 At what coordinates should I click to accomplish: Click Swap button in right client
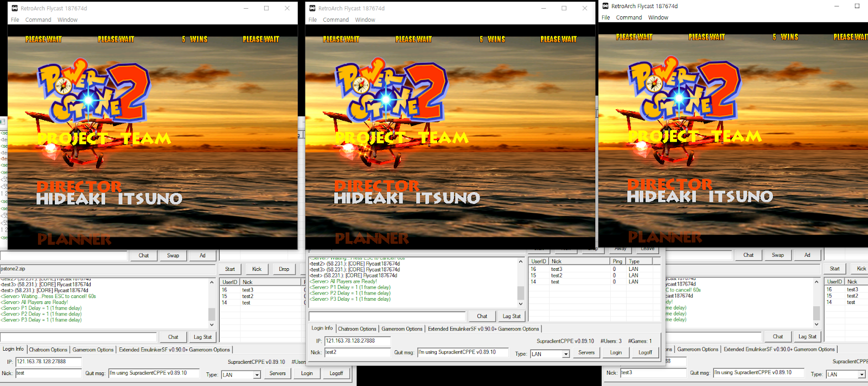click(x=778, y=255)
